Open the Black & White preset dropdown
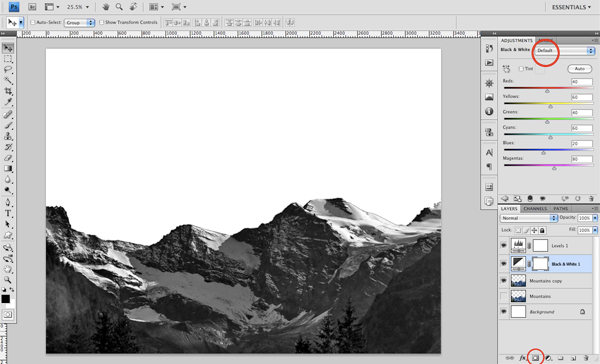 (x=565, y=51)
